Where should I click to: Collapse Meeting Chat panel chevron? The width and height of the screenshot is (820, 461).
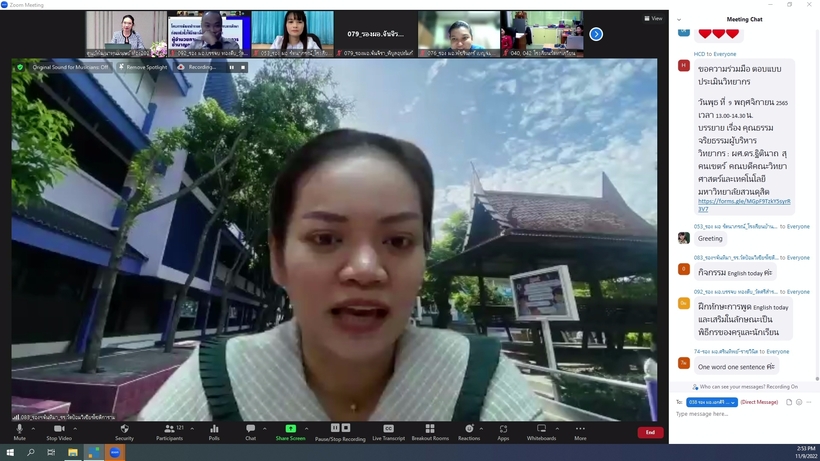coord(679,19)
